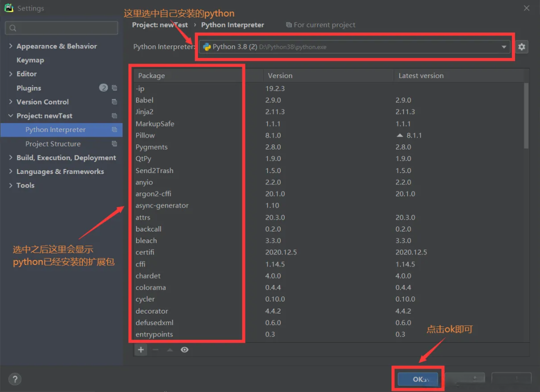This screenshot has width=540, height=392.
Task: Click the Python Interpreter breadcrumb label
Action: [x=232, y=25]
